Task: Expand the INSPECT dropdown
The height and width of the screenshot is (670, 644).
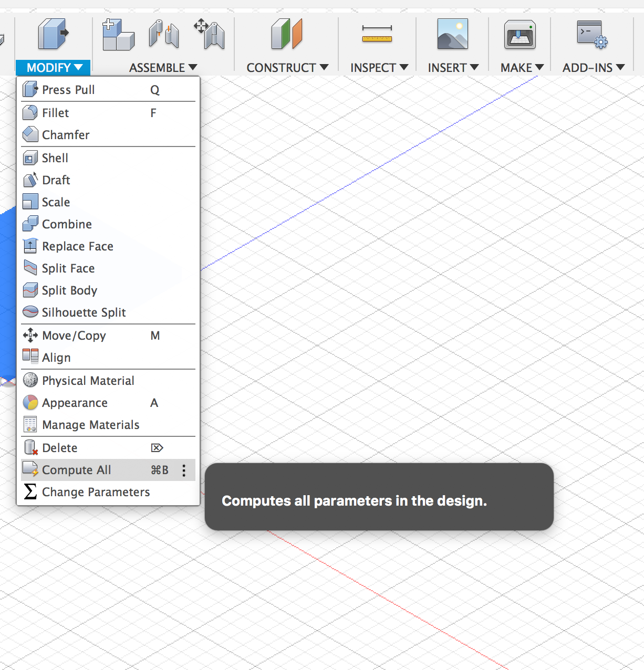Action: (379, 68)
